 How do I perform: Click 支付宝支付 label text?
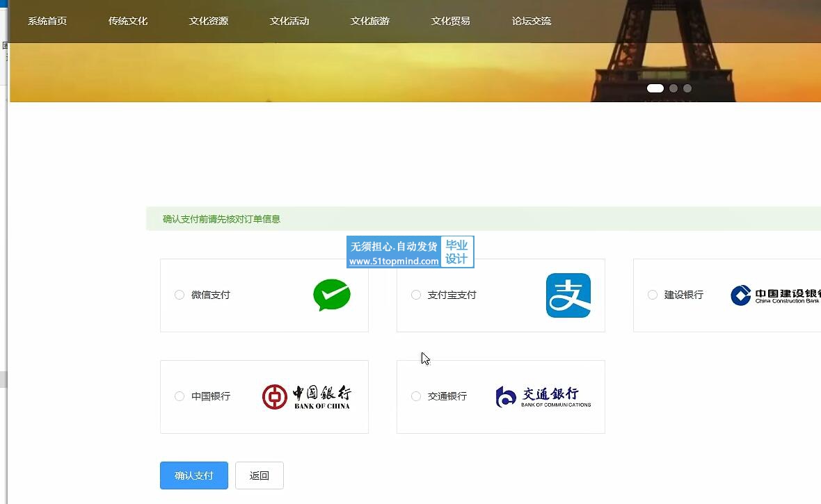(x=452, y=295)
